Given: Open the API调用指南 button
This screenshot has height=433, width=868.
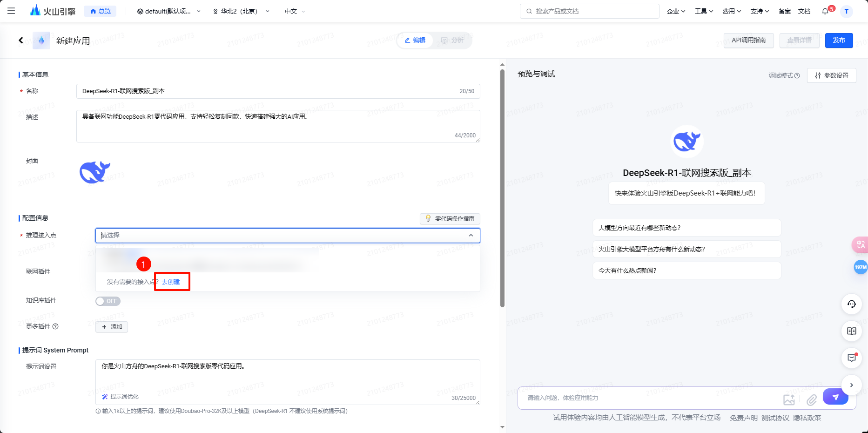Looking at the screenshot, I should pyautogui.click(x=748, y=41).
